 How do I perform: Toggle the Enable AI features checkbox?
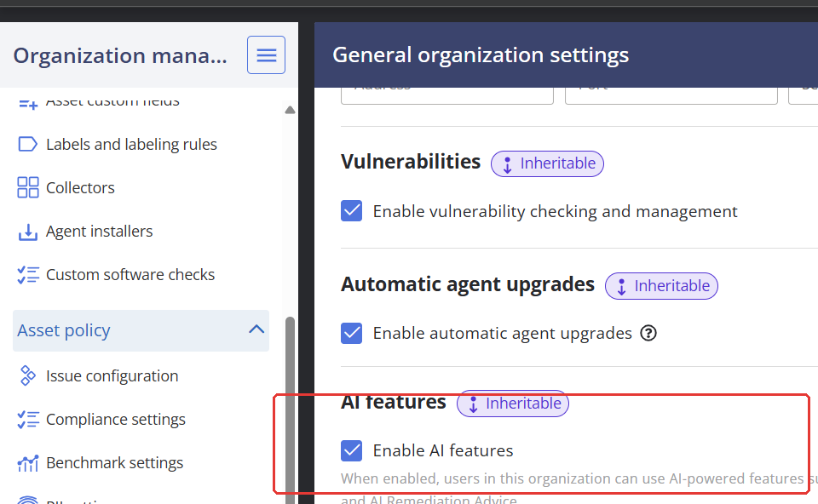pos(352,450)
